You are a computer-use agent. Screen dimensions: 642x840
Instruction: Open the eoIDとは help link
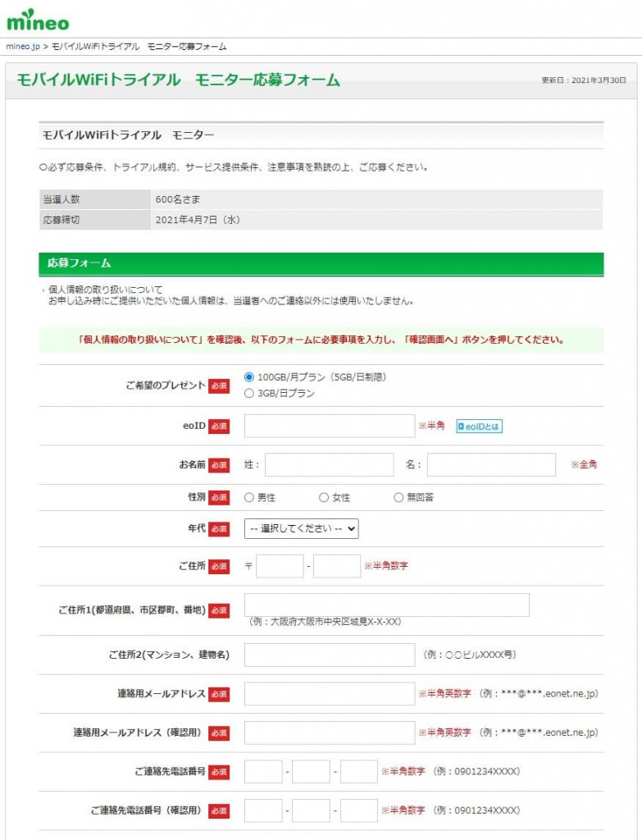tap(479, 427)
